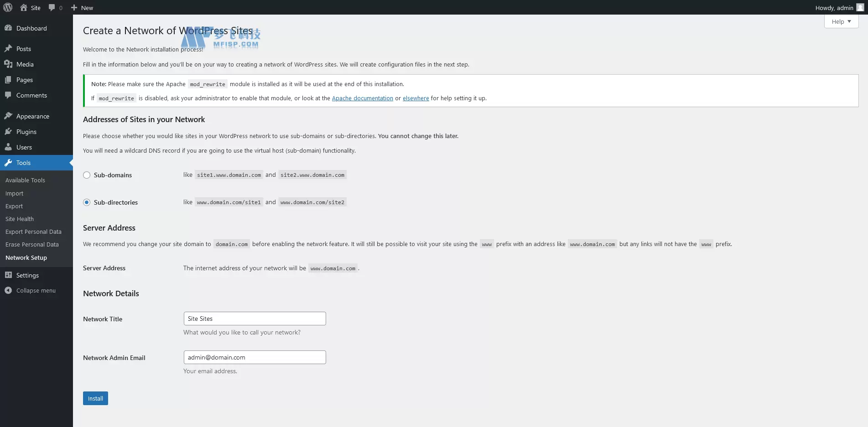
Task: Open Plugins via the plug icon
Action: coord(8,132)
